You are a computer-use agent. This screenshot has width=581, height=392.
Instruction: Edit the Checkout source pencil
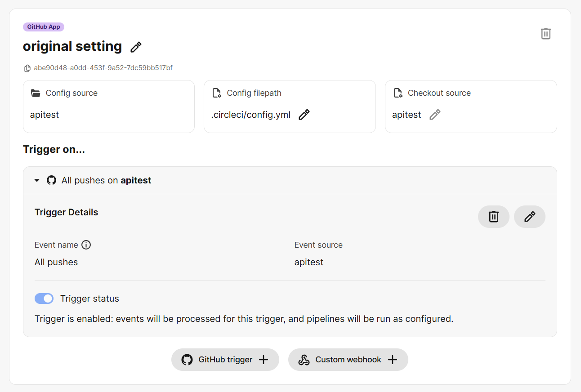(x=435, y=115)
